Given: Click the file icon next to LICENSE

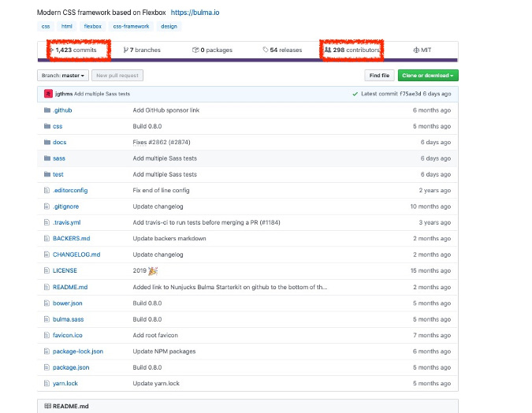Looking at the screenshot, I should click(x=47, y=270).
